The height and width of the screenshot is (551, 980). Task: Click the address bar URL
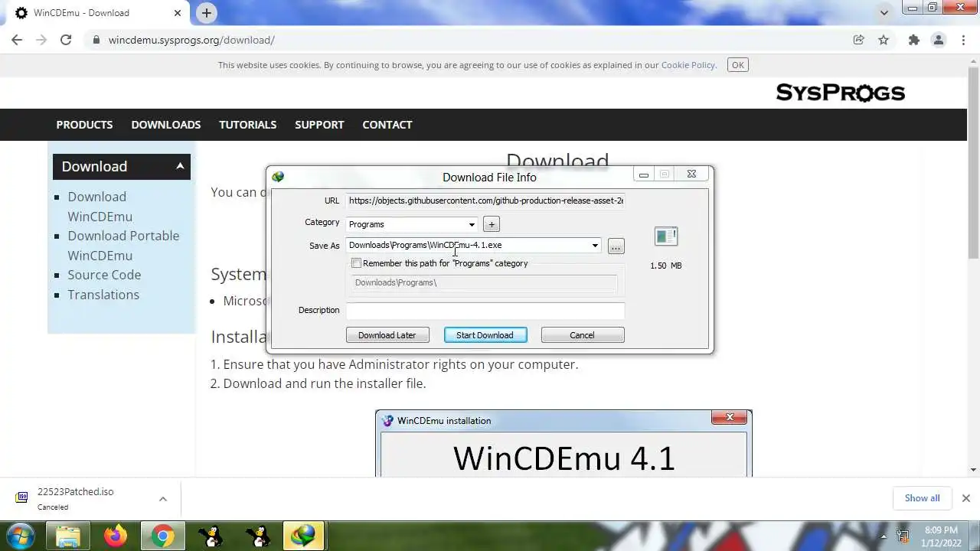pos(191,40)
